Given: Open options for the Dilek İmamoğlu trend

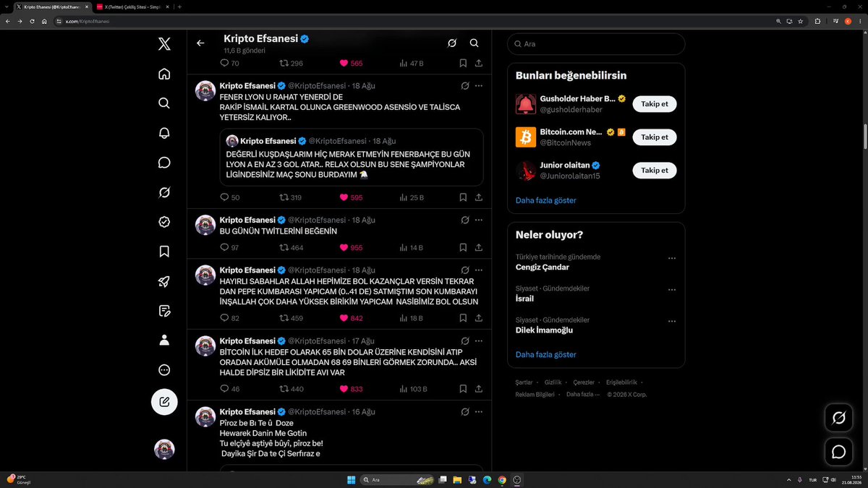Looking at the screenshot, I should point(672,321).
